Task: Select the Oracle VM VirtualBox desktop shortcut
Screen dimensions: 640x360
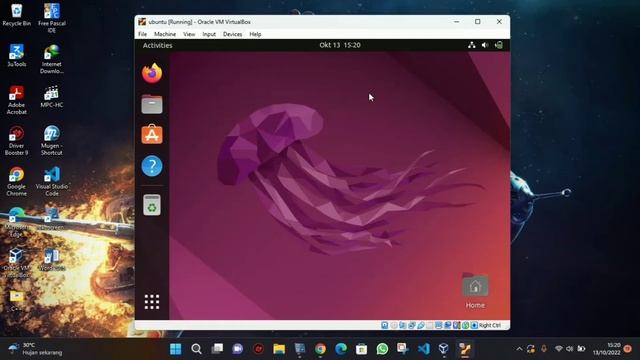Action: pyautogui.click(x=16, y=263)
